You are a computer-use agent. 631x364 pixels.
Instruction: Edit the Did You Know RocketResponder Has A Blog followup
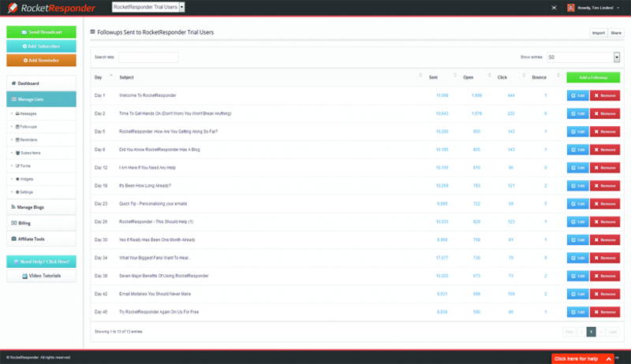pyautogui.click(x=577, y=150)
